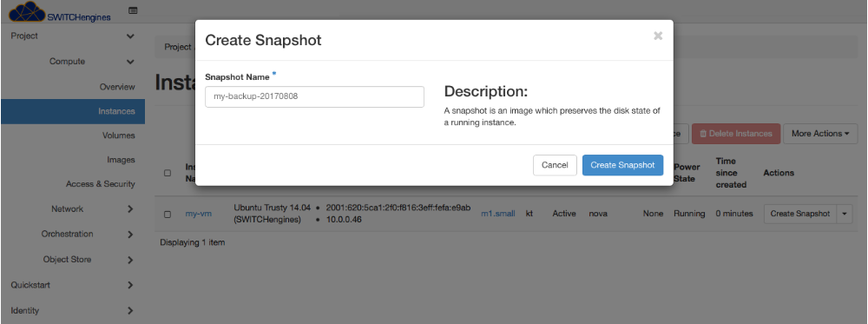Screen dimensions: 868x324
Task: Tick the select-all checkbox in table header
Action: tap(168, 173)
